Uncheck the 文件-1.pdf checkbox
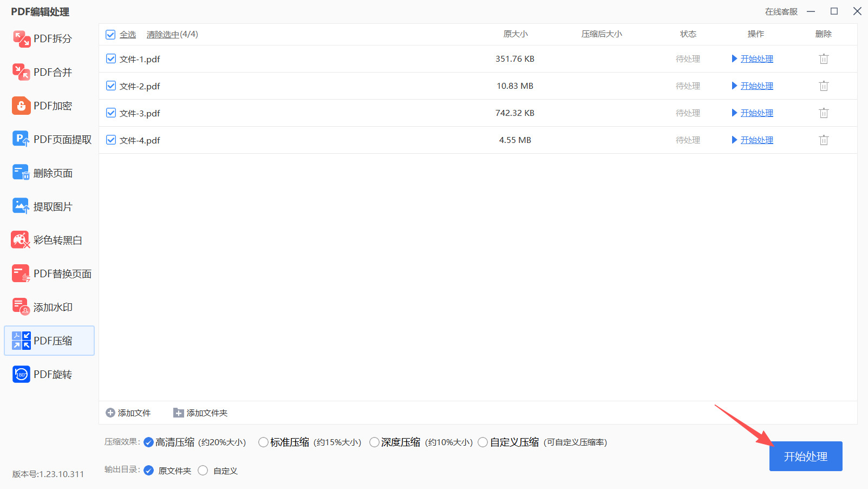The width and height of the screenshot is (868, 489). tap(111, 59)
